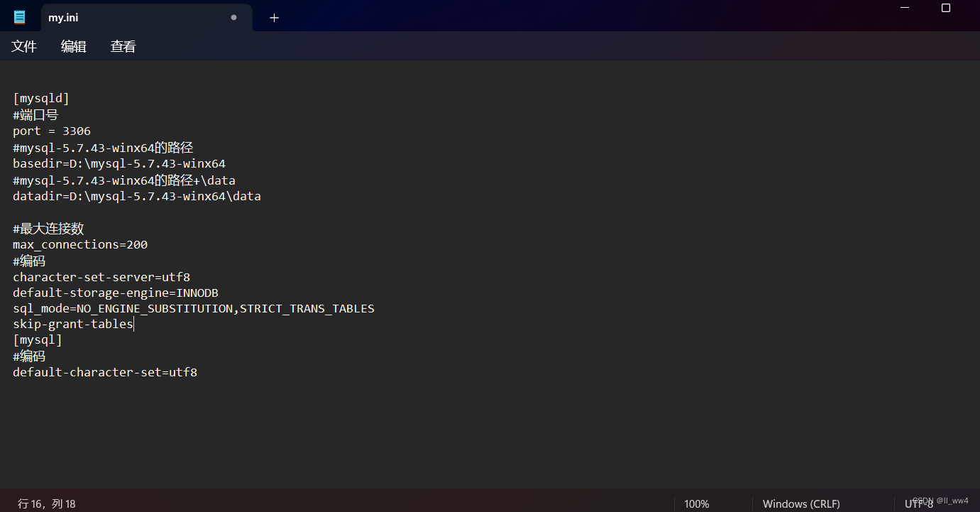Click the #编码 comment above character-set-server
980x512 pixels.
click(29, 261)
